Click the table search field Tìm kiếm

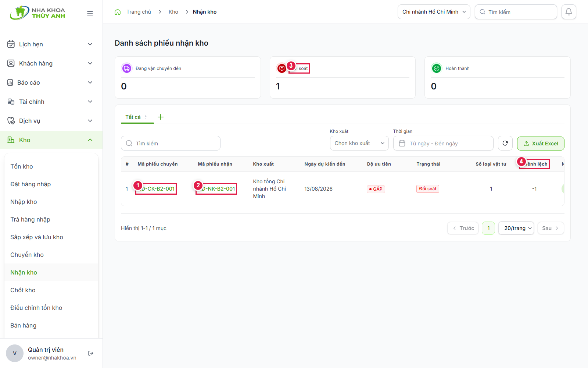pos(171,143)
